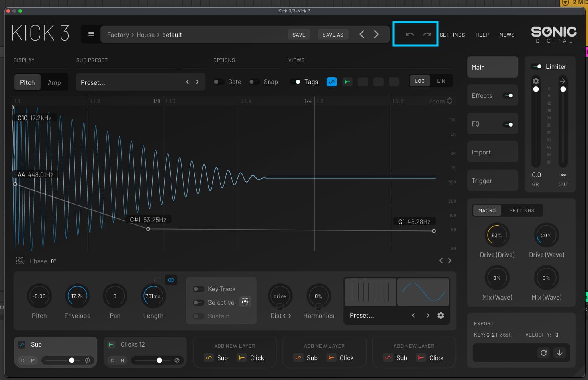The image size is (588, 380).
Task: Toggle Sub layer enable checkbox
Action: [x=22, y=344]
